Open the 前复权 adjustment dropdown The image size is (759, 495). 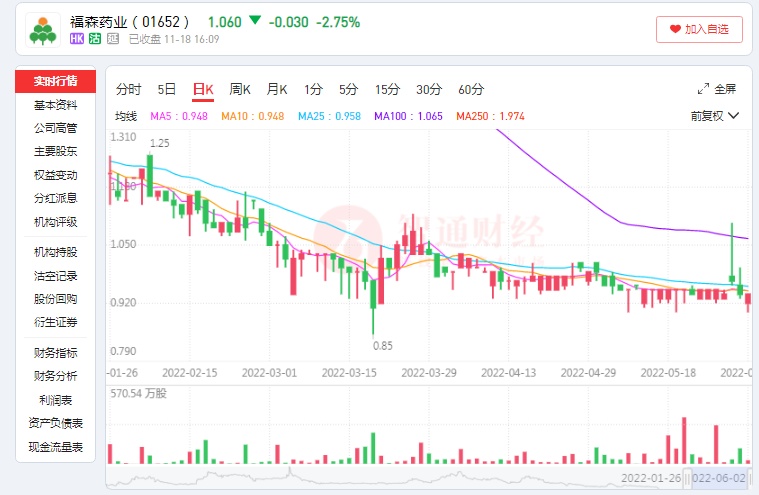(714, 116)
